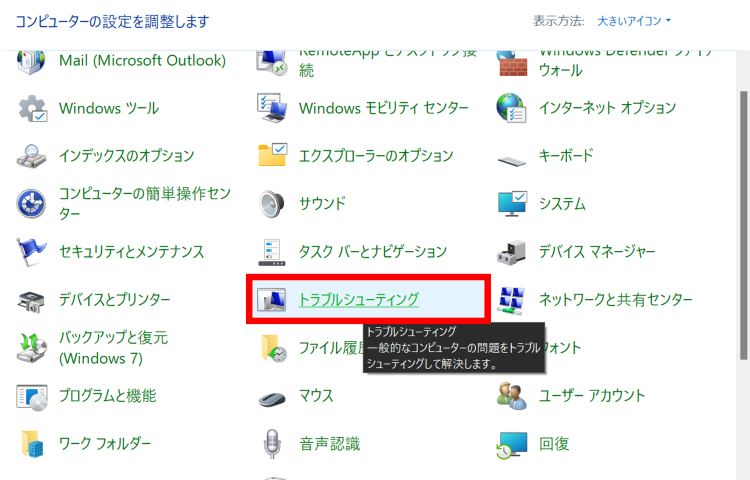Viewport: 750px width, 480px height.
Task: Open the ワーク フォルダー link
Action: 105,444
